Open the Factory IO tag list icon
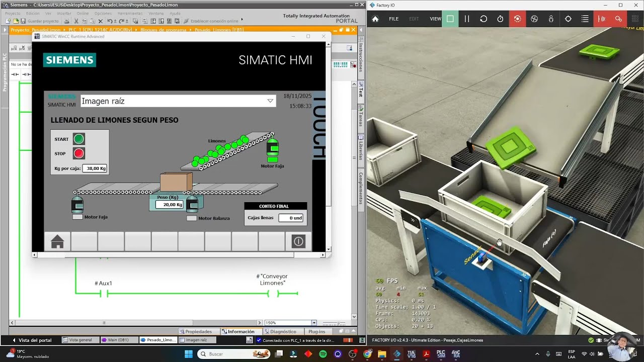 585,19
